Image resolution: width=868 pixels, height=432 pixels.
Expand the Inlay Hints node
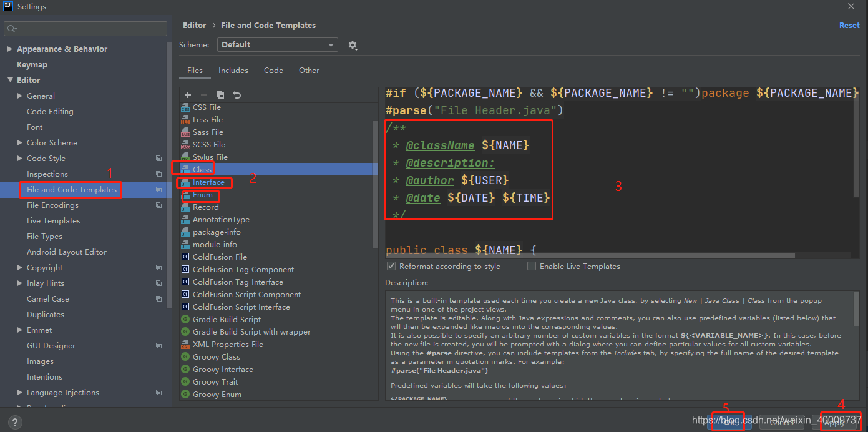point(20,283)
